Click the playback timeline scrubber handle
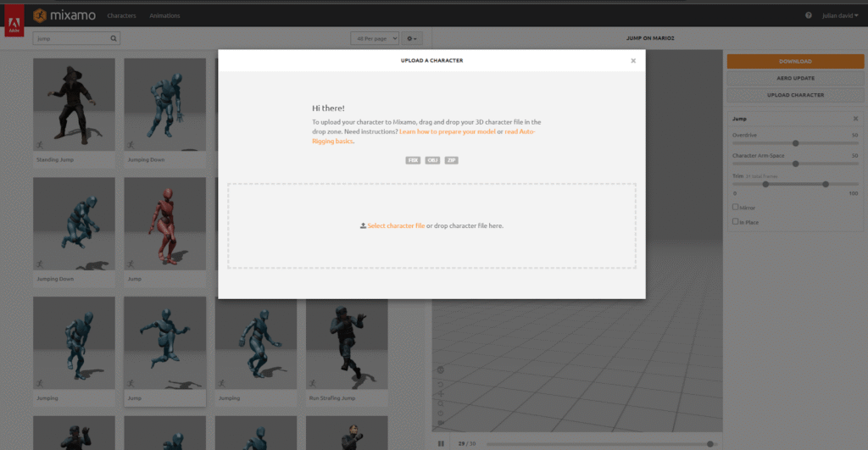The image size is (868, 450). coord(710,444)
